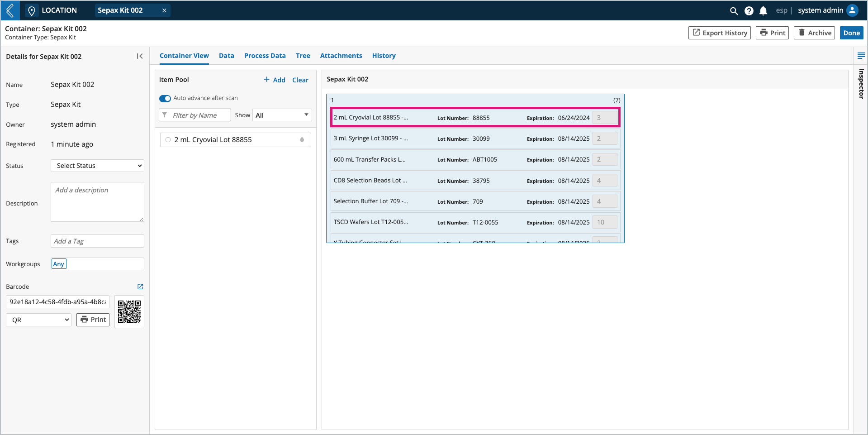Collapse the Details panel arrow
This screenshot has width=868, height=435.
tap(140, 56)
